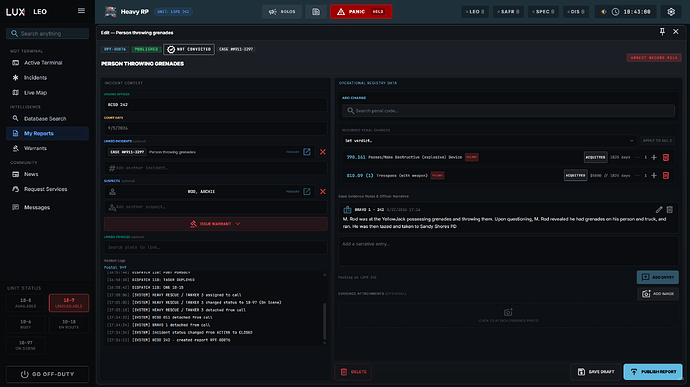Pin the edit report window
690x387 pixels.
pyautogui.click(x=662, y=32)
